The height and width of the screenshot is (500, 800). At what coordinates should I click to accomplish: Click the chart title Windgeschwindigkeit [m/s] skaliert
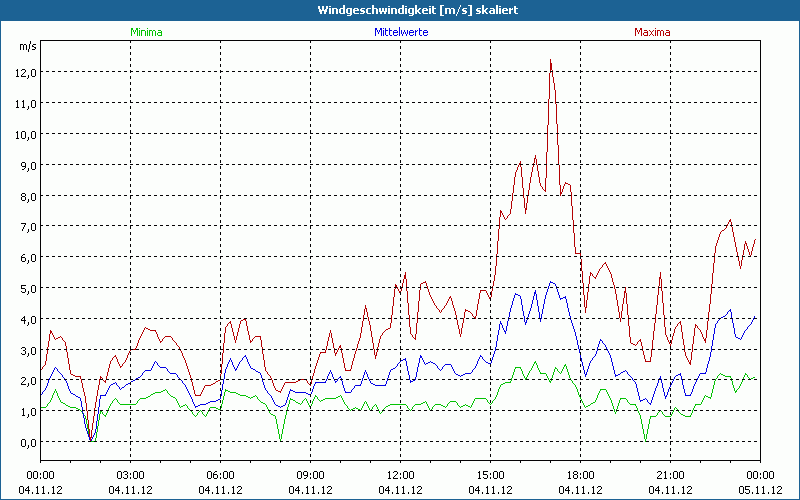point(418,10)
